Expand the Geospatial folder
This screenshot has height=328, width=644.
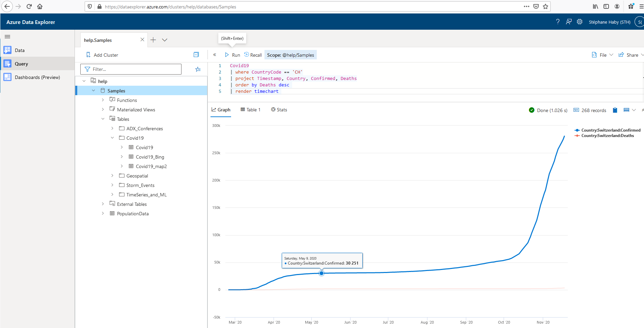tap(112, 175)
